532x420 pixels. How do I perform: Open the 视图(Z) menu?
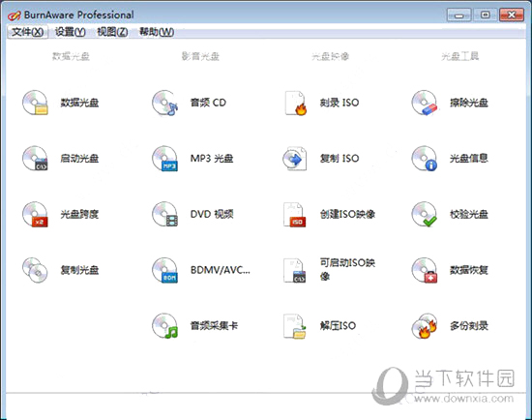pos(112,32)
